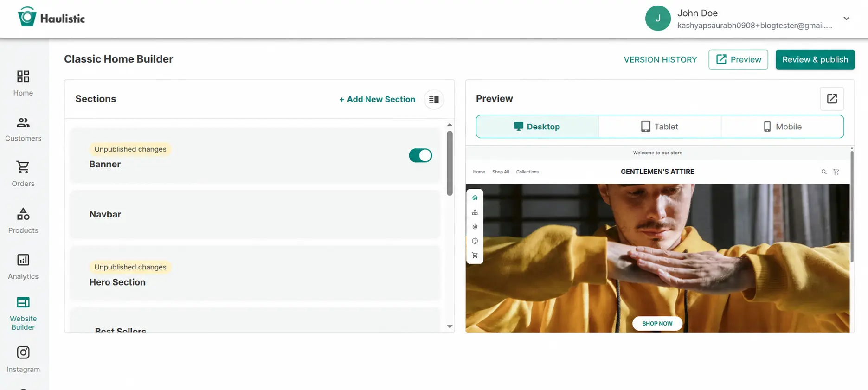Select the Hero Section card
The image size is (868, 390).
click(x=255, y=274)
